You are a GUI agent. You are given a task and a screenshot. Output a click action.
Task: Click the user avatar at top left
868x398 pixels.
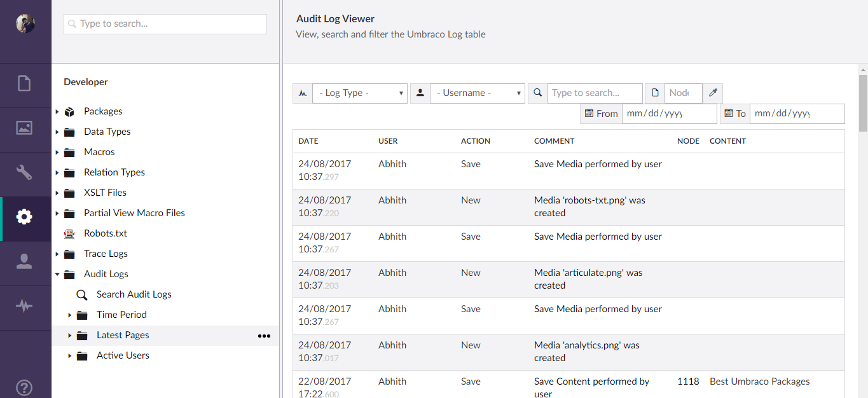24,24
